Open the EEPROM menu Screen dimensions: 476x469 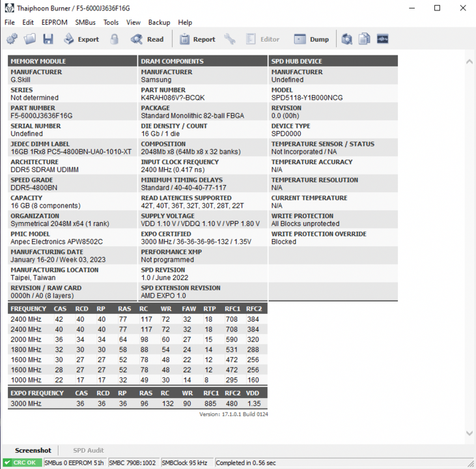point(54,22)
